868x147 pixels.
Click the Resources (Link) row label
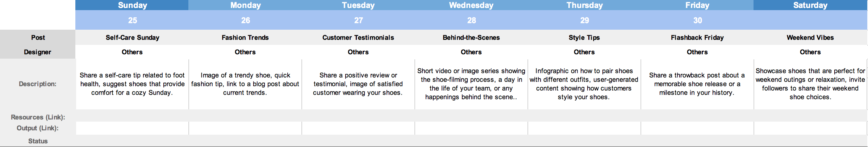[x=38, y=117]
